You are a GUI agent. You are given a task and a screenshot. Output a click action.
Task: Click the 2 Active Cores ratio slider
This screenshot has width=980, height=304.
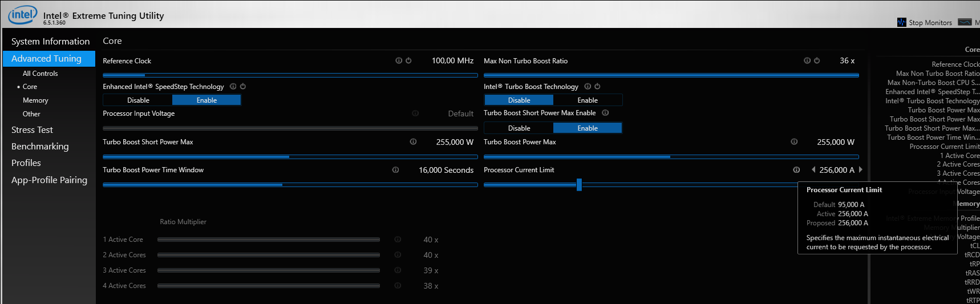click(x=269, y=255)
